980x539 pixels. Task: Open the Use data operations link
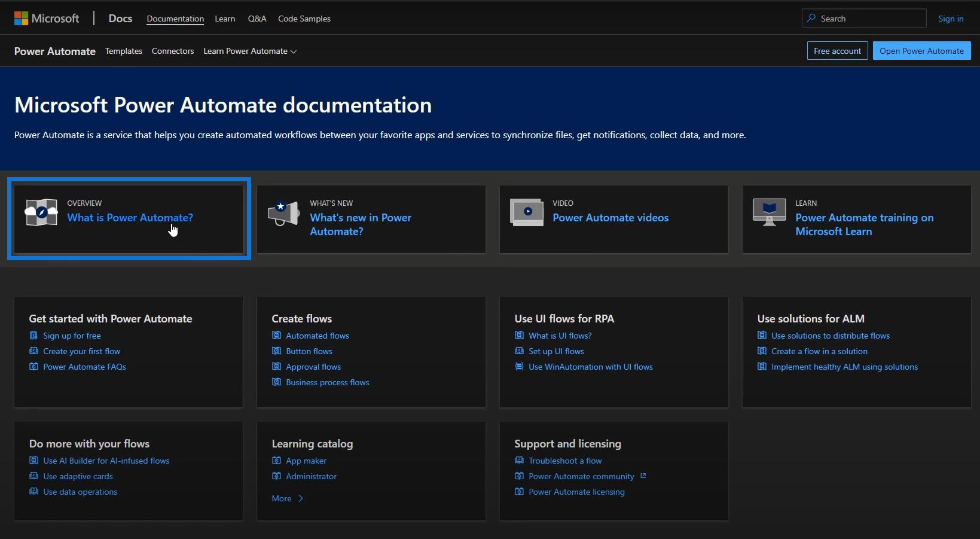pos(80,492)
